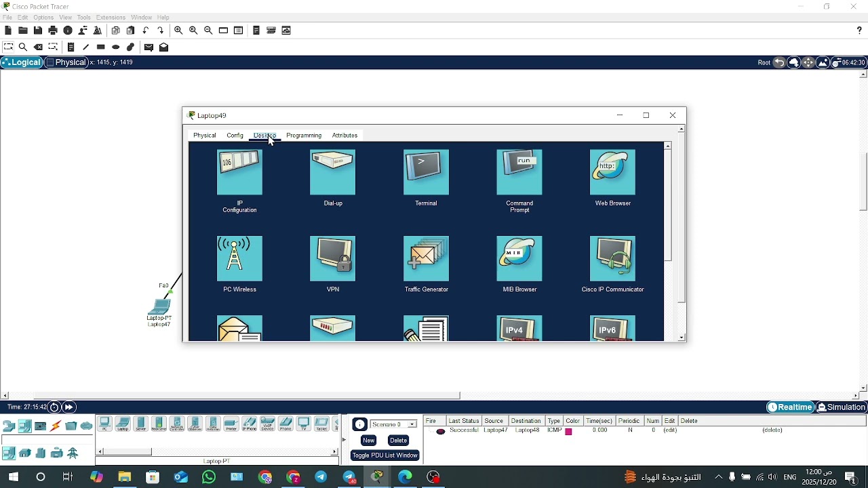The height and width of the screenshot is (488, 868).
Task: Launch Cisco IP Communicator
Action: (x=613, y=258)
